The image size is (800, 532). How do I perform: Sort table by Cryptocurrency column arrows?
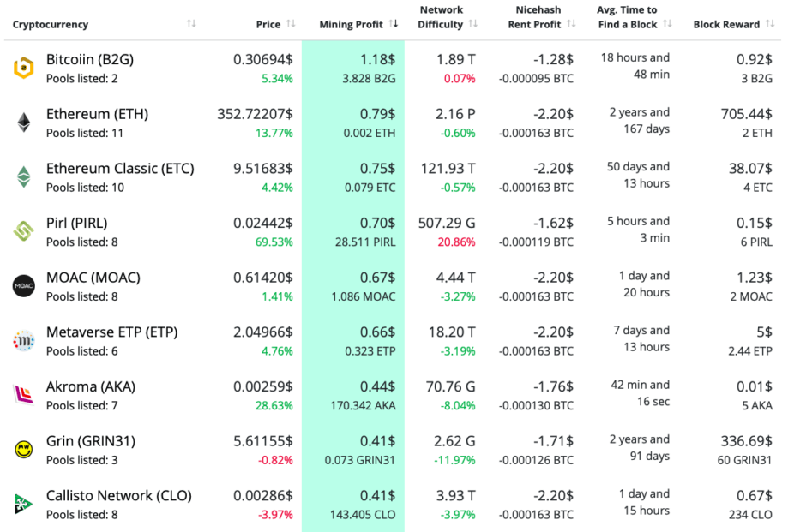tap(191, 24)
